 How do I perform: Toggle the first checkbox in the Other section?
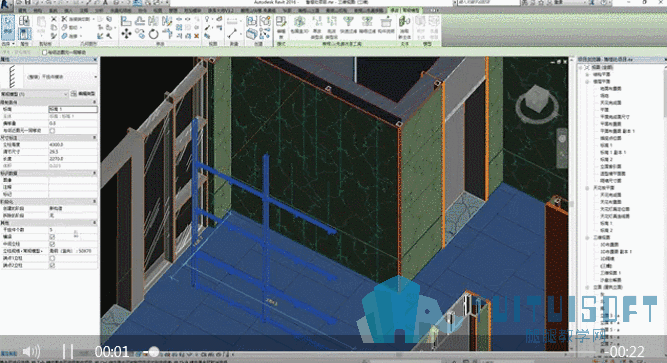tap(52, 237)
